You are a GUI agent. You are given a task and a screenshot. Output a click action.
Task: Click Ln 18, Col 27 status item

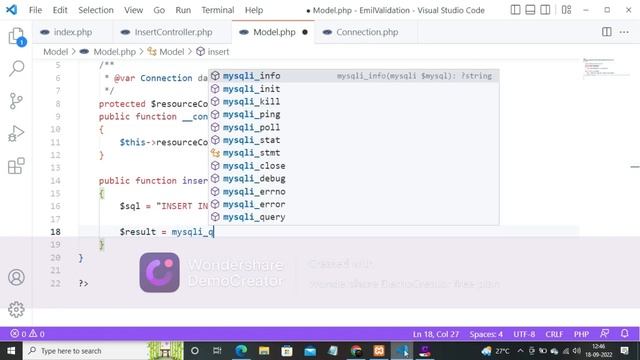click(436, 334)
